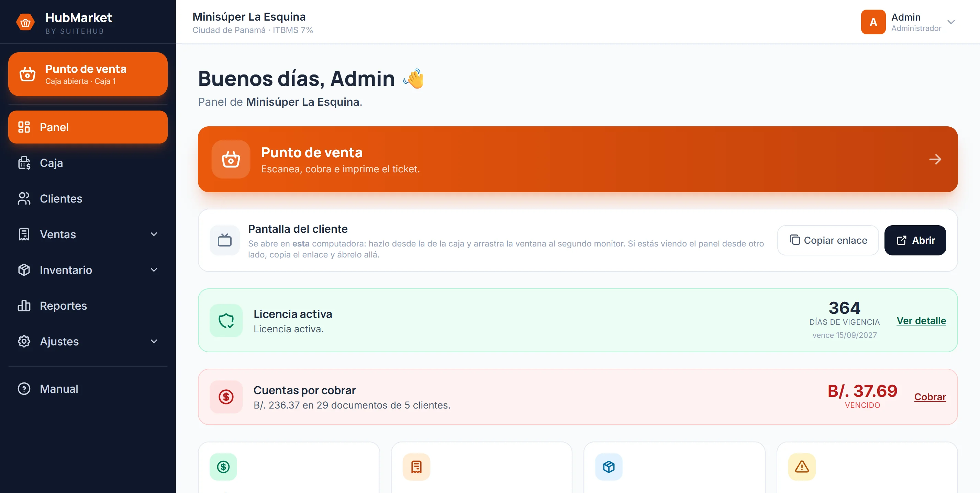Image resolution: width=980 pixels, height=493 pixels.
Task: Click the copy icon in Copiar enlace
Action: (795, 240)
